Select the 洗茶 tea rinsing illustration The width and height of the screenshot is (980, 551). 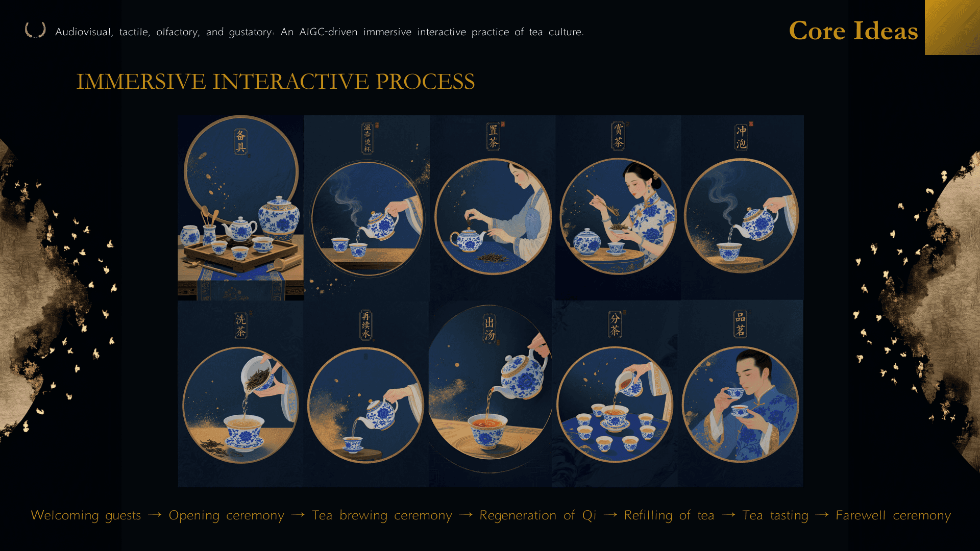240,393
